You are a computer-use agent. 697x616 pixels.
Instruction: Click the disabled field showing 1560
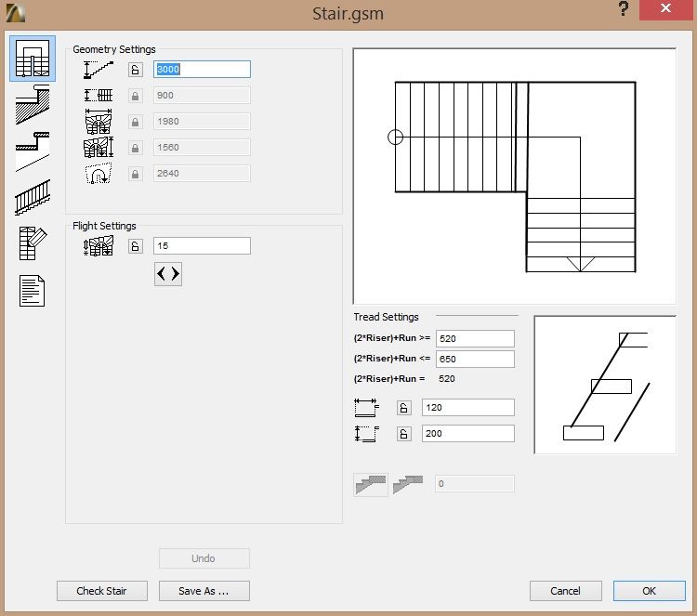pos(202,147)
